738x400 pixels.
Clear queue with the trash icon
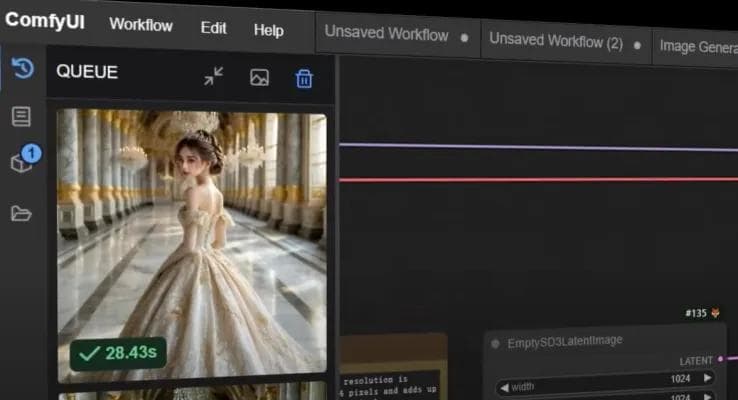pos(304,79)
